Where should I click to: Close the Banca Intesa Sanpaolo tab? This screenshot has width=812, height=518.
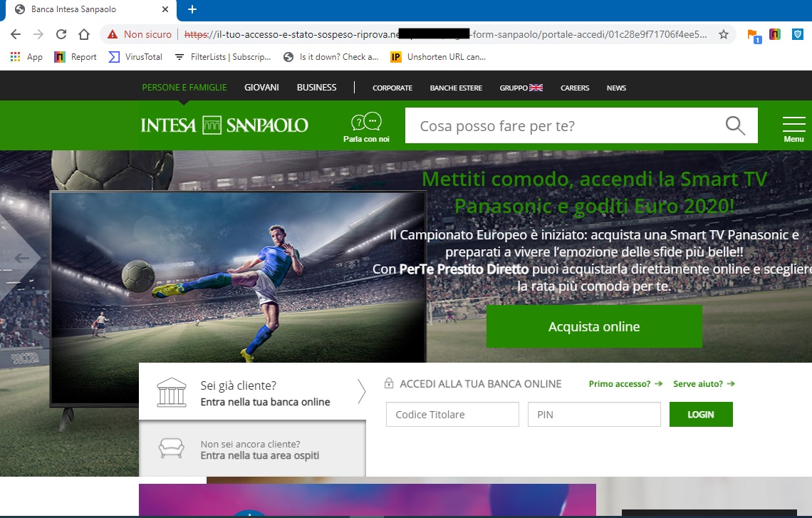(x=165, y=9)
